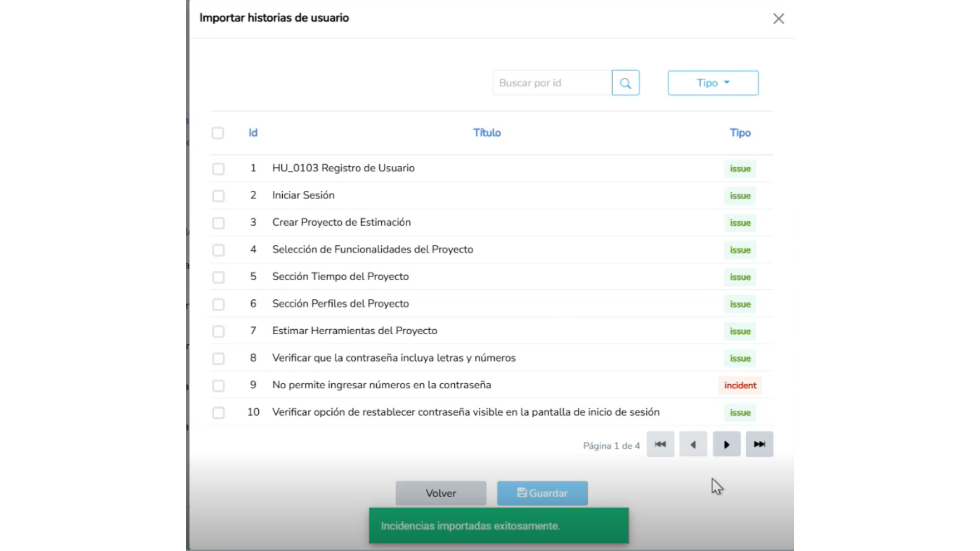This screenshot has height=551, width=980.
Task: Click the Página 1 de 4 label
Action: pyautogui.click(x=611, y=445)
